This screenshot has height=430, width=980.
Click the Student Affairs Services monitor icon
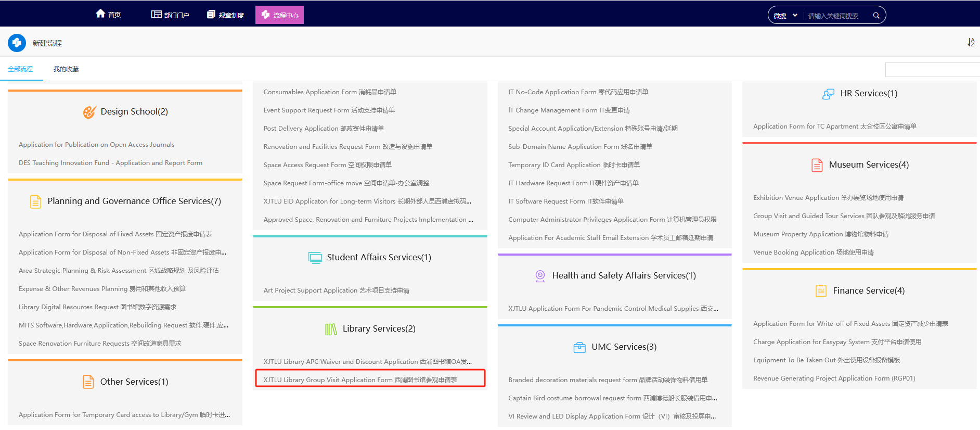point(315,258)
